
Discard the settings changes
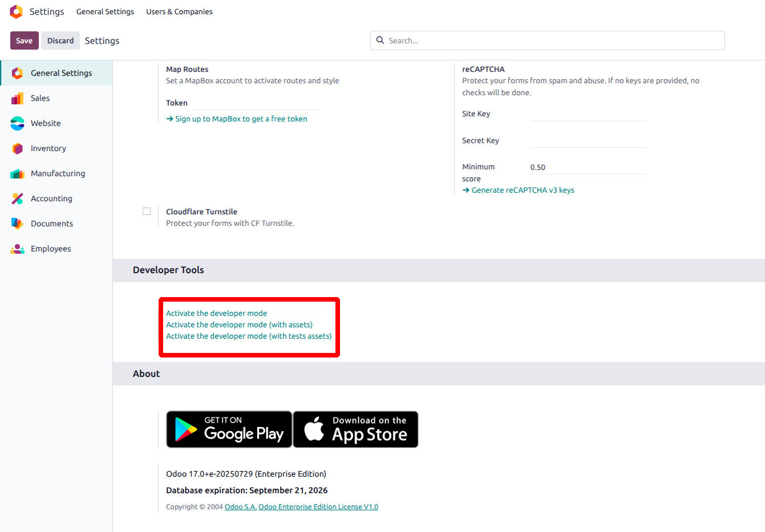pos(60,40)
